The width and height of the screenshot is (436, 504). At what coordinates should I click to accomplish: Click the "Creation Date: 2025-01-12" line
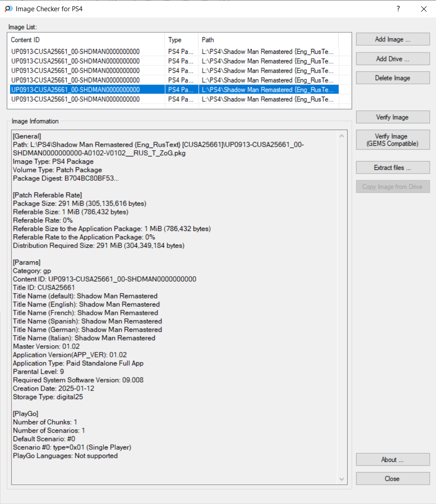click(54, 389)
